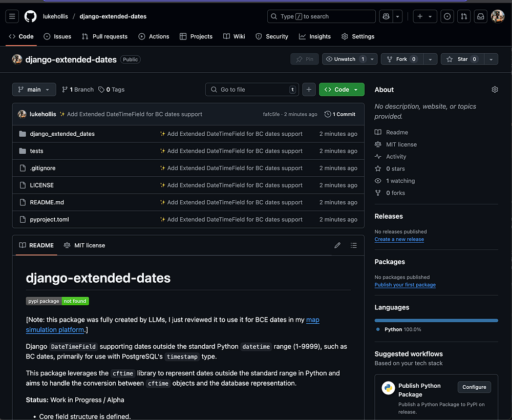512x420 pixels.
Task: Open the hamburger navigation menu
Action: pos(13,16)
